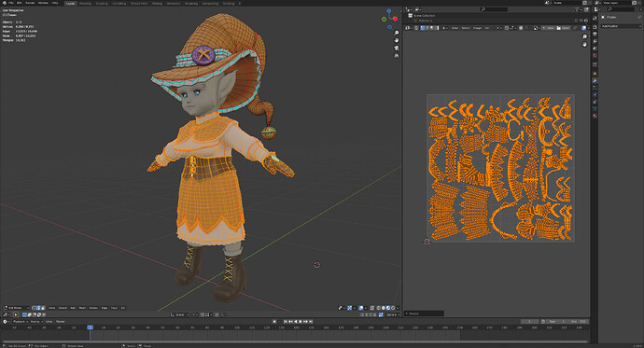This screenshot has height=348, width=644.
Task: Toggle visibility eye of outliner collection
Action: pyautogui.click(x=581, y=21)
